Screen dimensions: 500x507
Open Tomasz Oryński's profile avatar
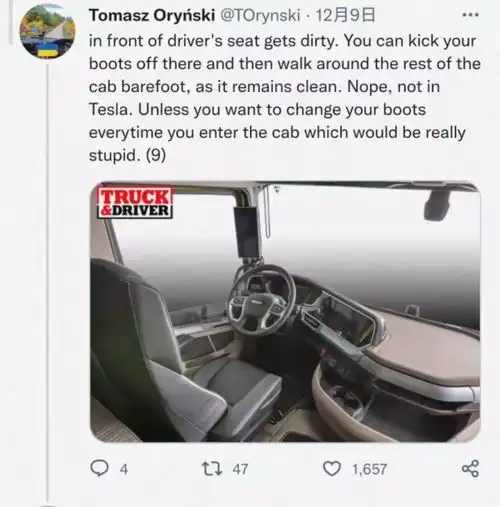(48, 31)
